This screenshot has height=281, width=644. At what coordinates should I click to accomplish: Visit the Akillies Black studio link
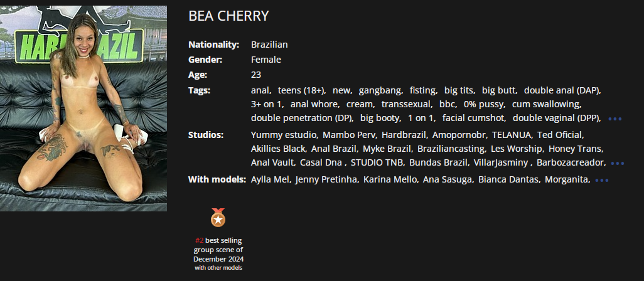279,149
